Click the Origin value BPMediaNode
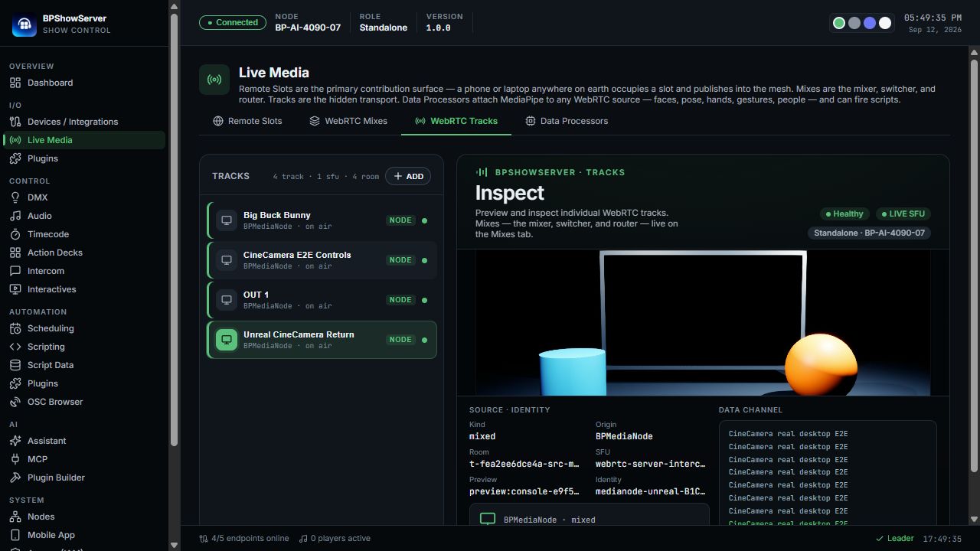The image size is (980, 551). [x=624, y=436]
